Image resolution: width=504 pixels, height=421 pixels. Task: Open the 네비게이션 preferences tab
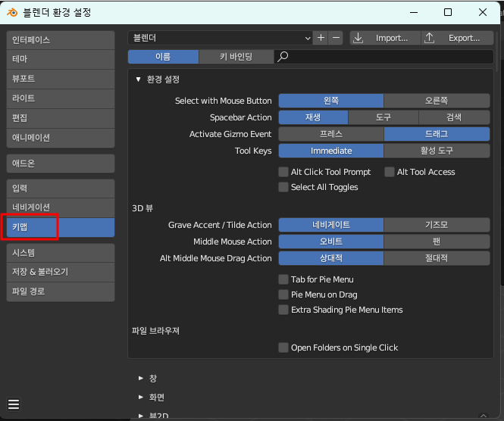pyautogui.click(x=61, y=207)
